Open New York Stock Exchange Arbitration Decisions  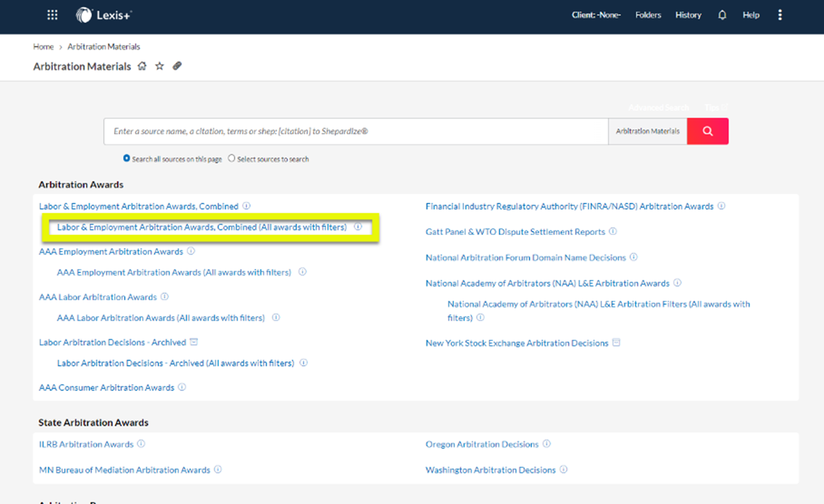pos(517,343)
